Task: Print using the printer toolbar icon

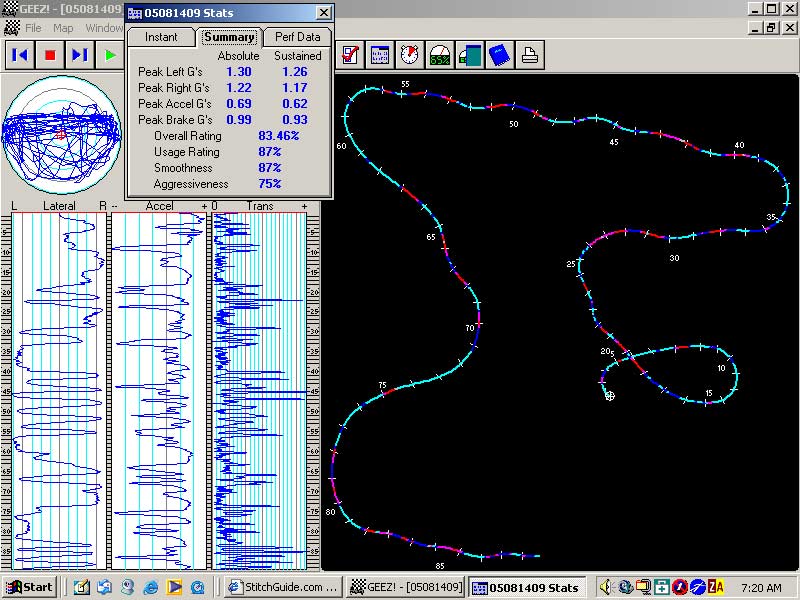Action: point(530,55)
